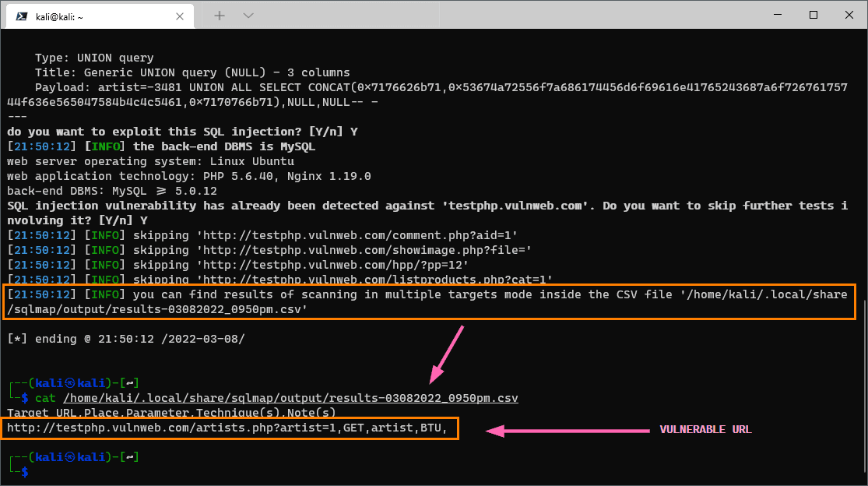
Task: Click the continuation '44f636e565047584b4c4c5461' payload line
Action: pos(192,102)
